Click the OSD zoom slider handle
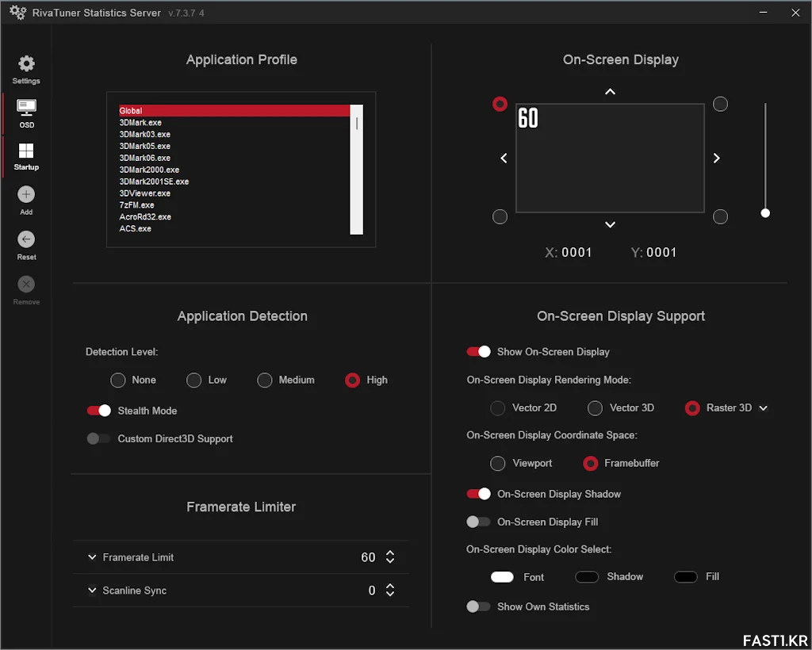The width and height of the screenshot is (812, 650). click(x=765, y=213)
